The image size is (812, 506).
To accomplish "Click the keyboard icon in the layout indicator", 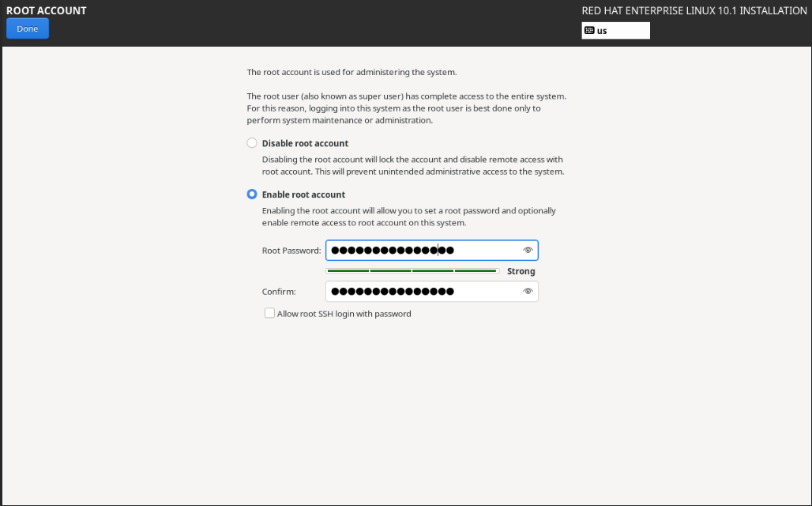I will click(x=588, y=30).
